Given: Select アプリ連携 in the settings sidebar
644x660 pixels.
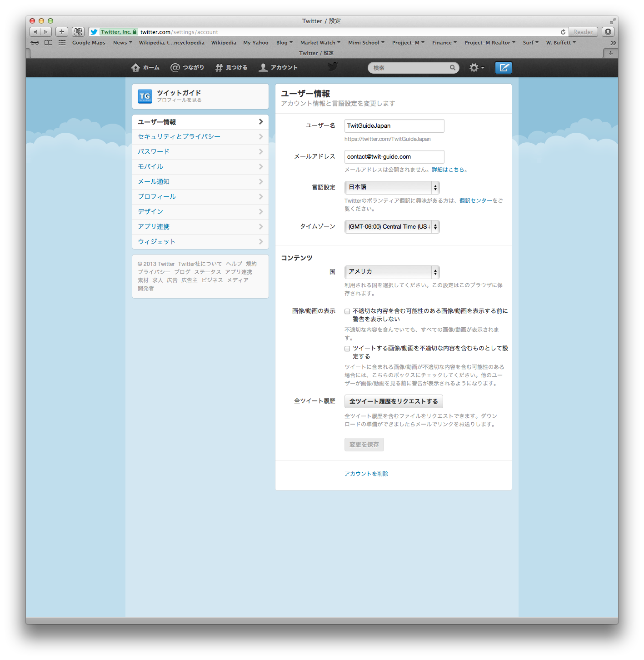Looking at the screenshot, I should click(200, 227).
